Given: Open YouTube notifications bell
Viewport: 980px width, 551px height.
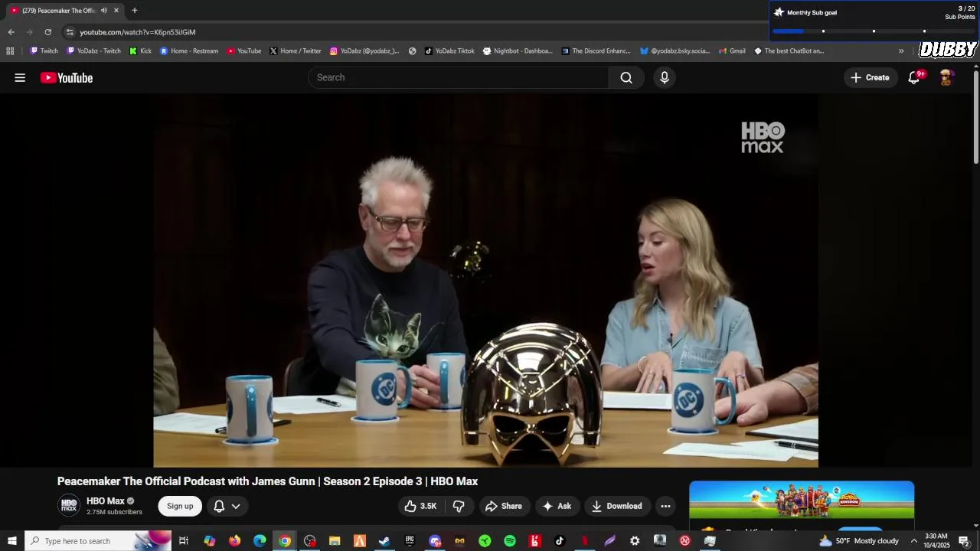Looking at the screenshot, I should point(914,77).
